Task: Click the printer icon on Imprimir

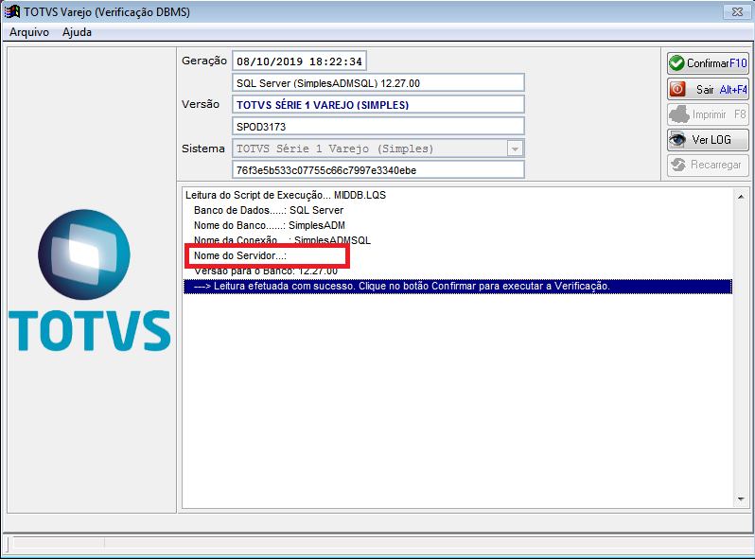Action: coord(679,114)
